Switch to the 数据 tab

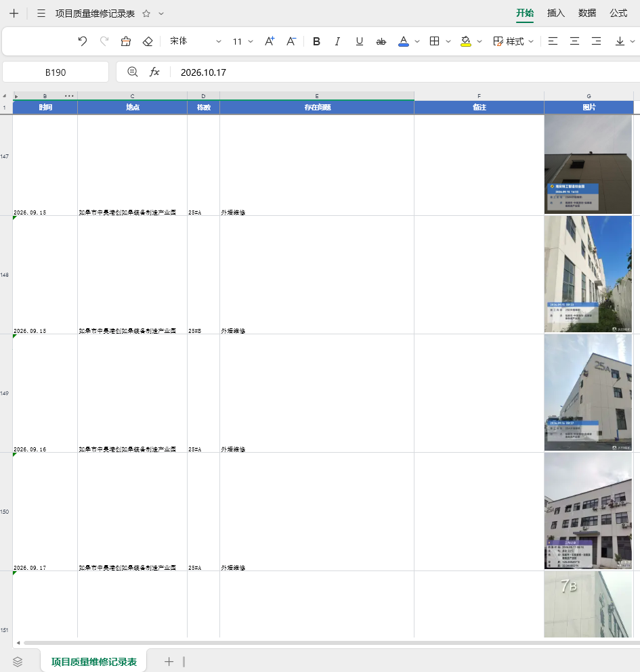click(587, 14)
